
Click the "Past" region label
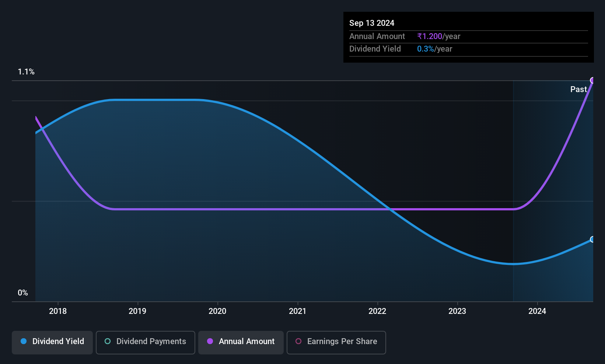(578, 90)
